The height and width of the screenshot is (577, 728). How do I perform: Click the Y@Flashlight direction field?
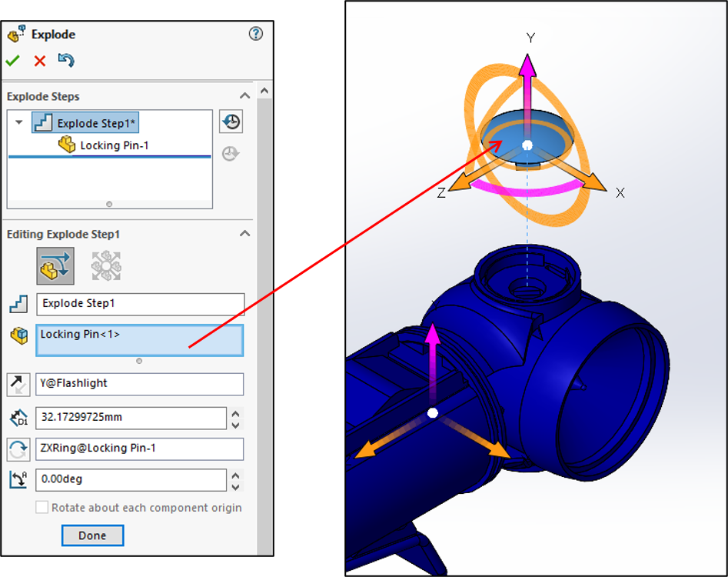[138, 384]
